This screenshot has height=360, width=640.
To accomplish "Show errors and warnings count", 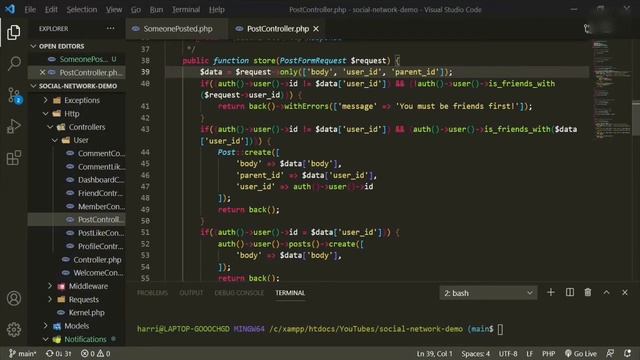I will pyautogui.click(x=96, y=353).
